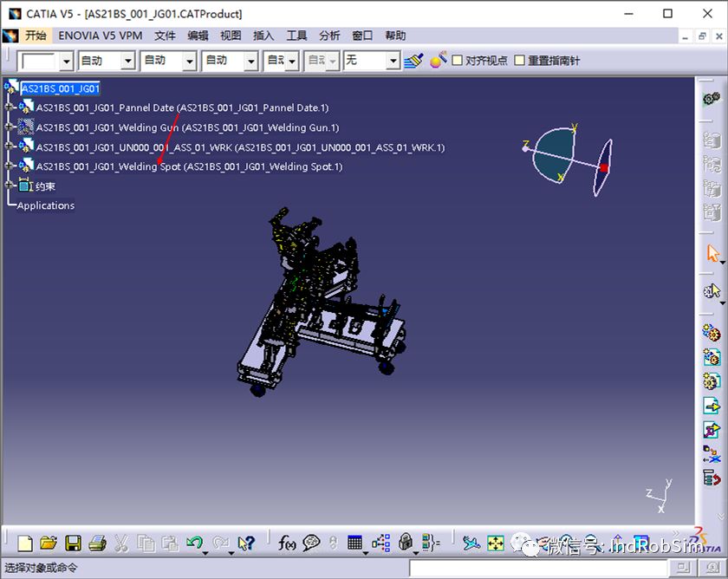Image resolution: width=728 pixels, height=579 pixels.
Task: Click the command input field in status bar
Action: [538, 568]
